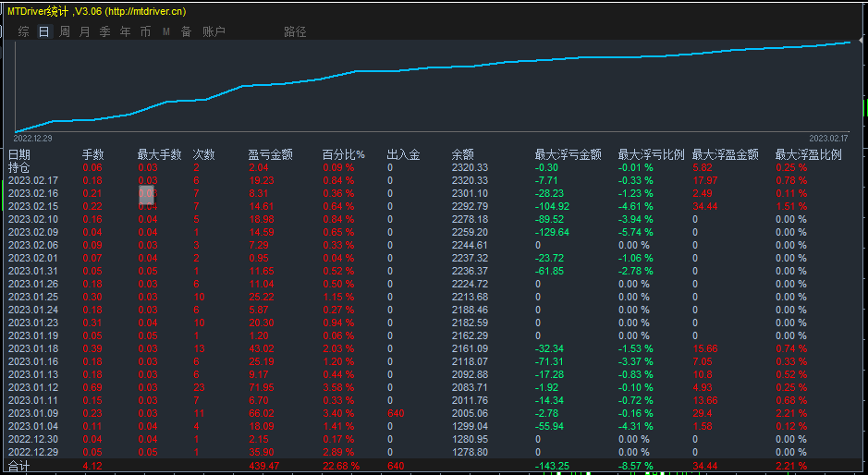
Task: Select the 2023.02.15 date row
Action: click(33, 206)
